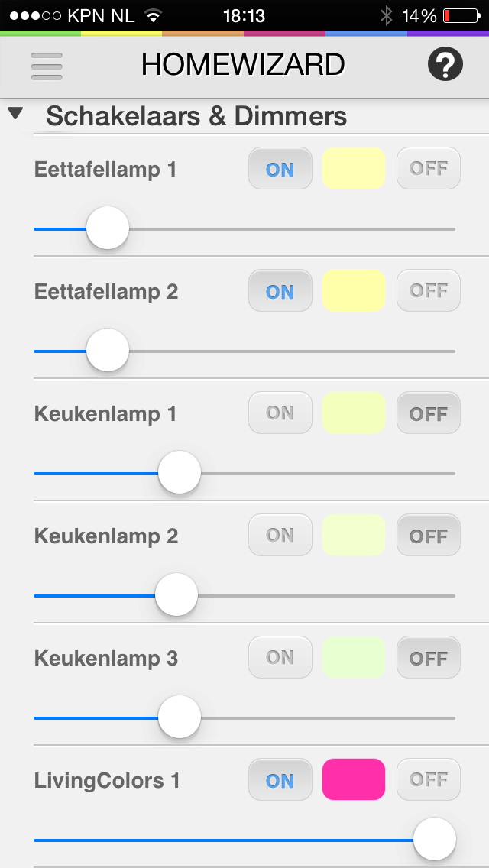Tap the HOMEWIZARD title
Viewport: 489px width, 868px height.
243,66
